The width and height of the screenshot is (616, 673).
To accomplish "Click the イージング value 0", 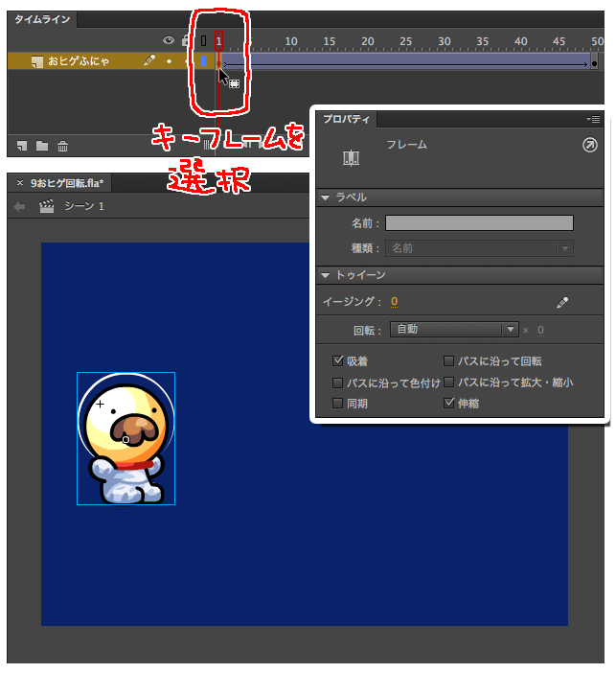I will pyautogui.click(x=394, y=301).
